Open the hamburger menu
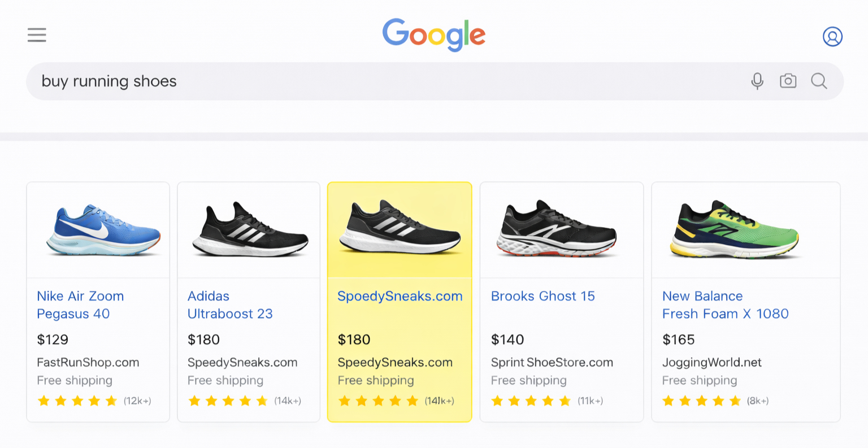 [37, 35]
